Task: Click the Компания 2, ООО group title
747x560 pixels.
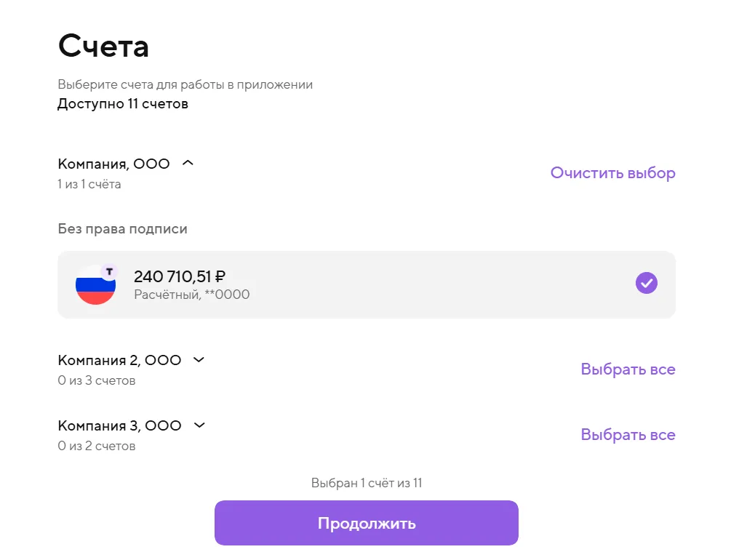Action: (119, 361)
